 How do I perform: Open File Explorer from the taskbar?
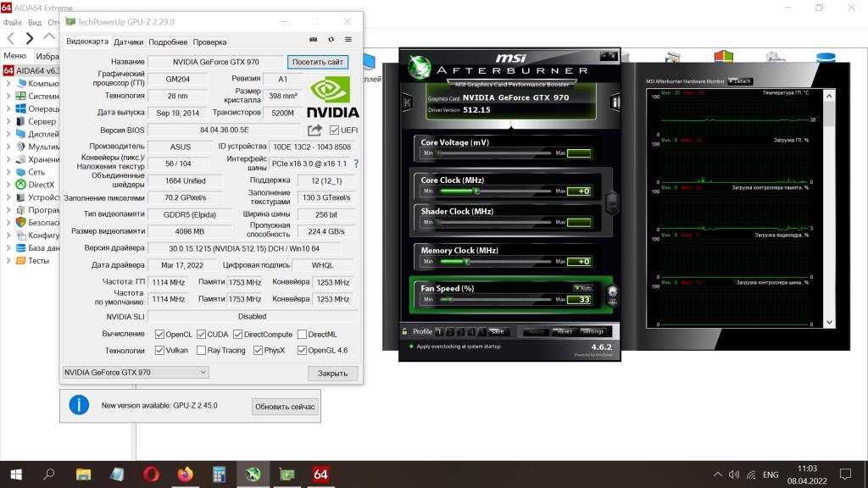tap(83, 474)
